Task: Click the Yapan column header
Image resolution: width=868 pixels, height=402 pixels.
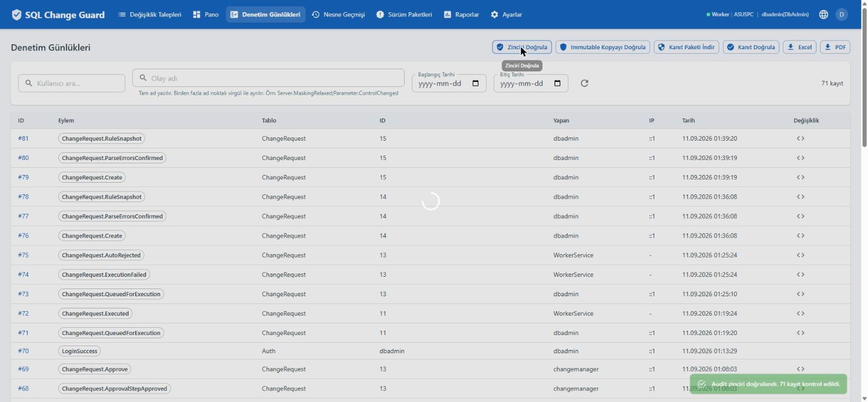Action: [561, 120]
